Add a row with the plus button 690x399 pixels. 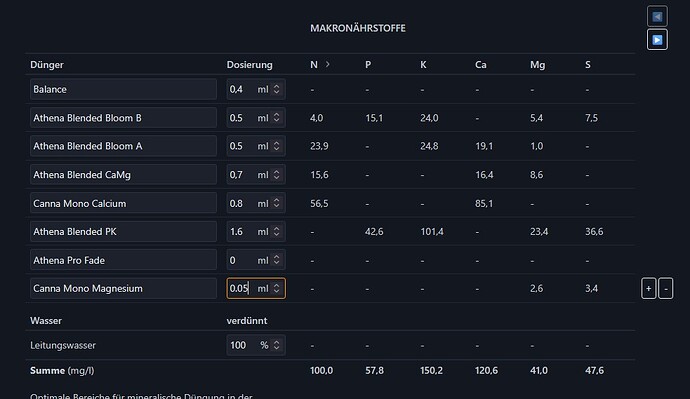pyautogui.click(x=649, y=289)
